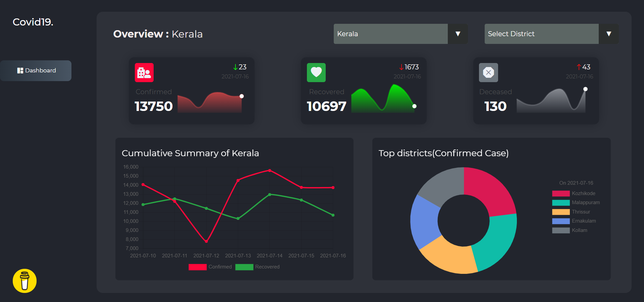Toggle the Recovered series in chart legend

[244, 267]
